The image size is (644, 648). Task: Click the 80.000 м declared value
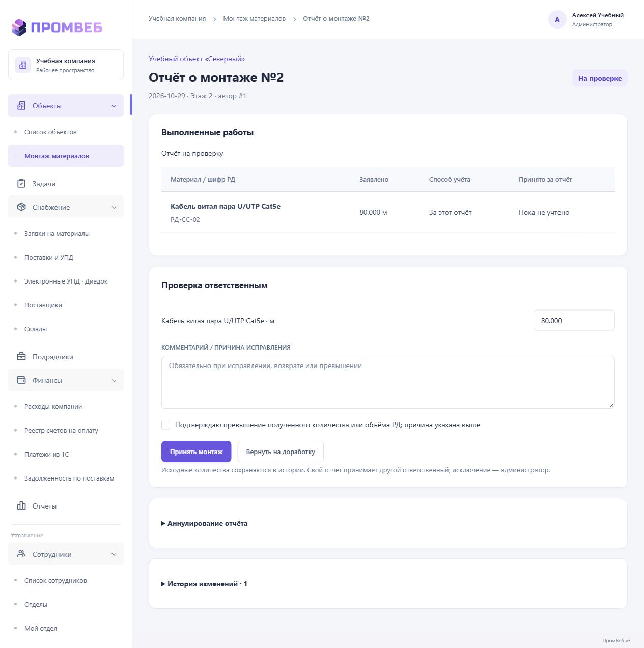click(x=373, y=212)
